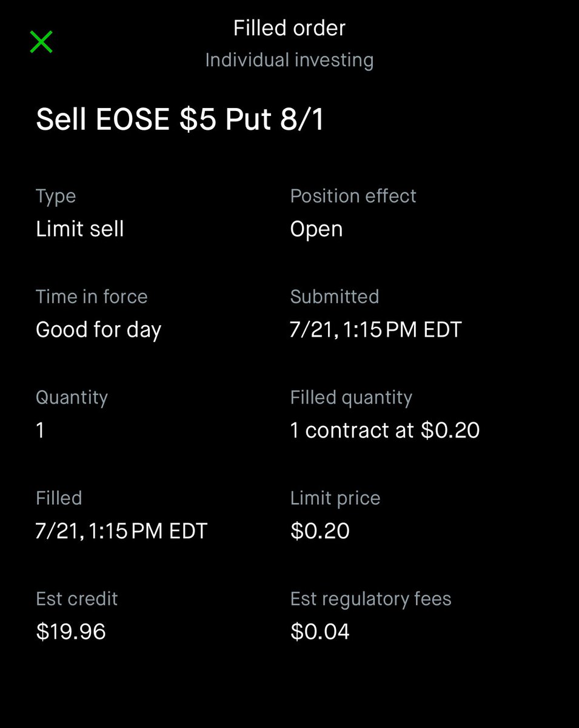Screen dimensions: 579x728
Task: Tap the Filled time 7/21, 1:15 PM EDT
Action: click(x=121, y=531)
